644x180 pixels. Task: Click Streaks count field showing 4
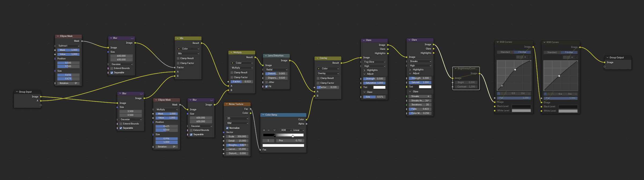420,96
